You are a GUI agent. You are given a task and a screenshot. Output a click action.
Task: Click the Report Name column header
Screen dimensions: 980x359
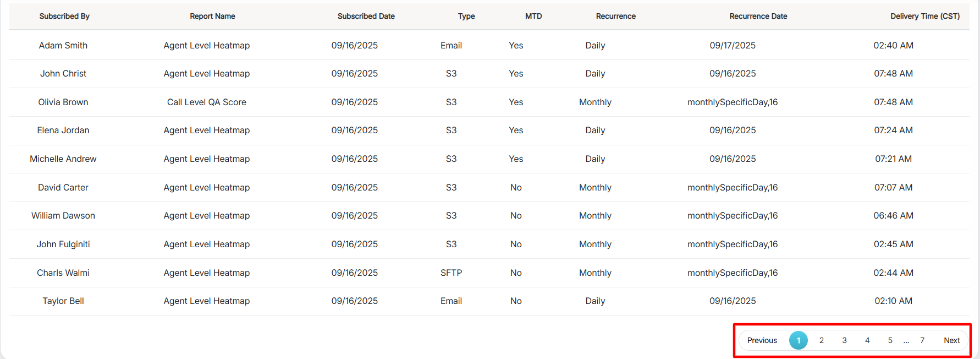[x=212, y=17]
